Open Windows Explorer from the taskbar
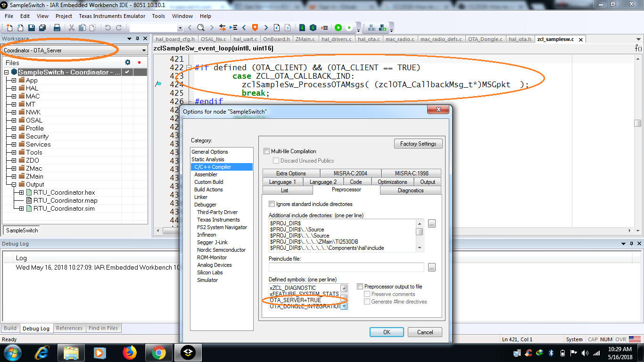644x362 pixels. 71,352
